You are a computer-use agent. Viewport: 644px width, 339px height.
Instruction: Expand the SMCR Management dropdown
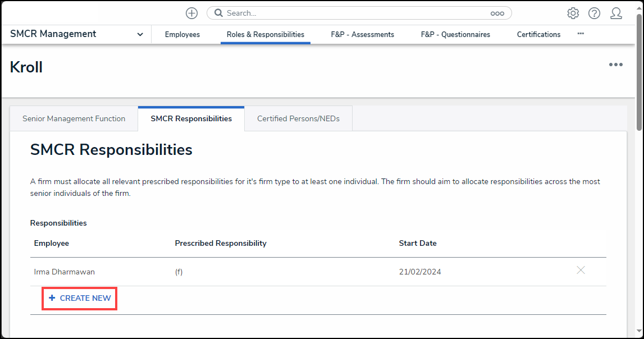140,34
